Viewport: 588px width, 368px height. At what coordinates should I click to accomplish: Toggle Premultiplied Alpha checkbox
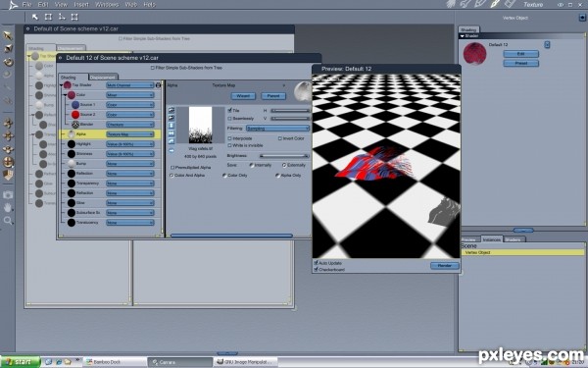click(172, 168)
